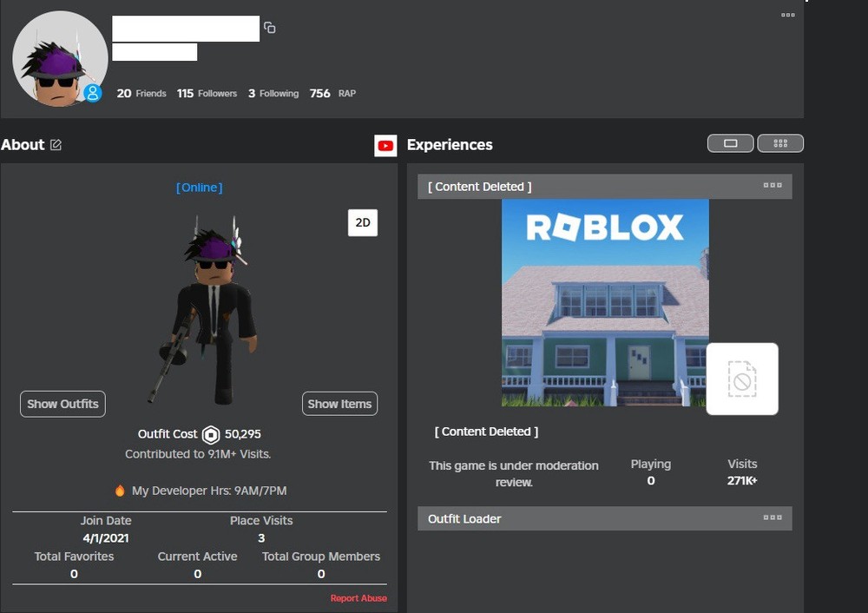Click the blue avatar badge on profile picture
The width and height of the screenshot is (868, 613).
click(92, 93)
